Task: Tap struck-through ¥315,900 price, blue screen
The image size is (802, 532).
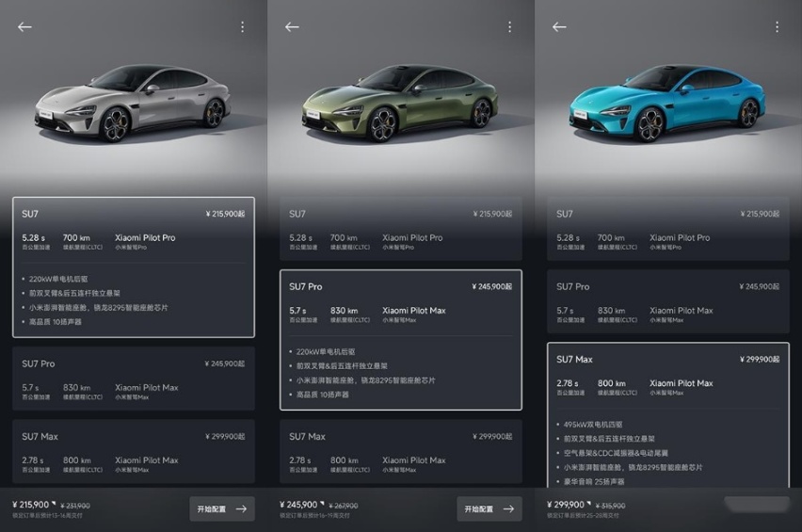Action: click(610, 506)
